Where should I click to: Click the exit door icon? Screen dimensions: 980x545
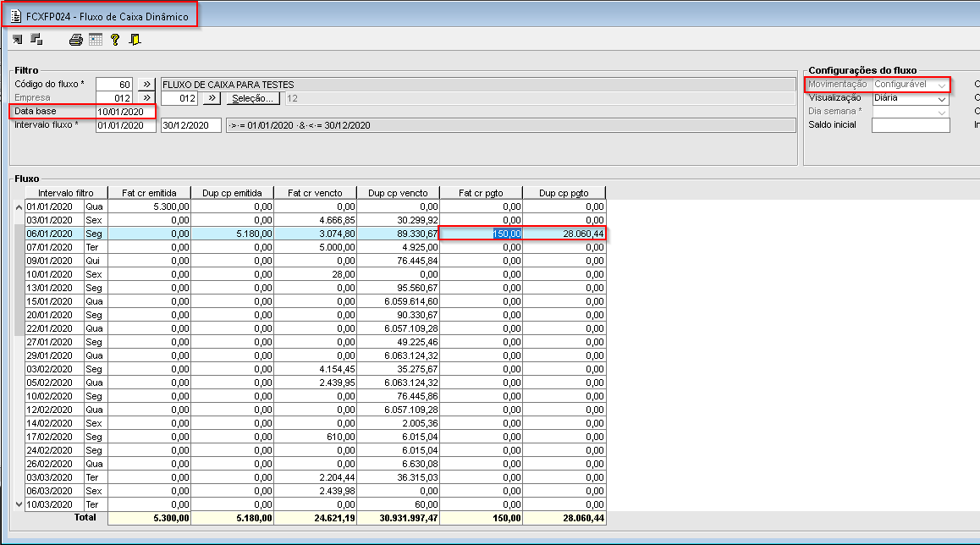point(135,40)
